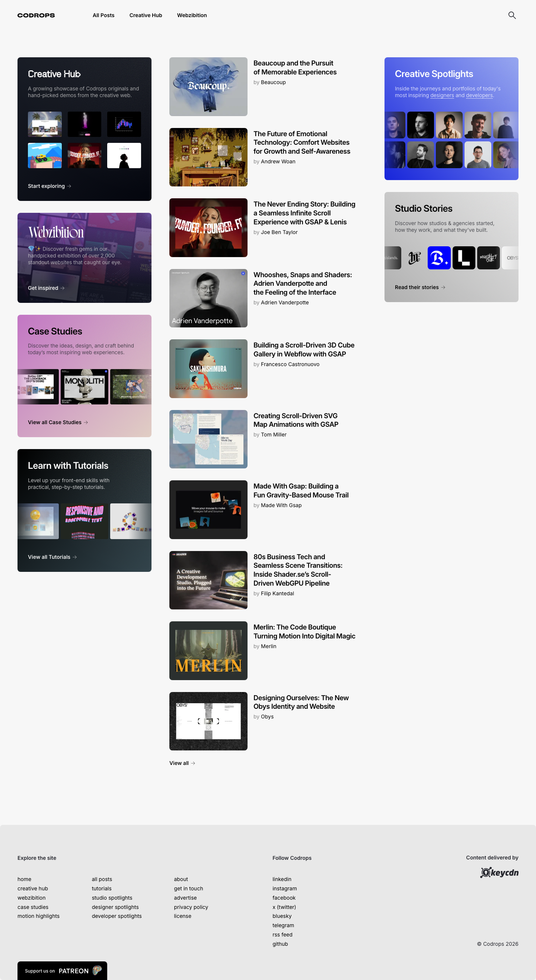Click footer privacy policy link
This screenshot has height=980, width=536.
click(191, 907)
